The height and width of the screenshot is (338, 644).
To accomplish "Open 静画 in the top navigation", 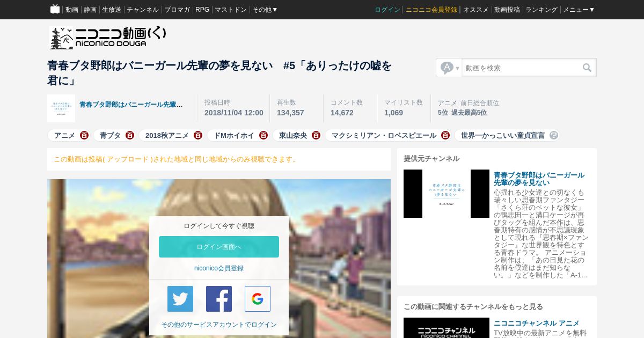I will click(90, 10).
